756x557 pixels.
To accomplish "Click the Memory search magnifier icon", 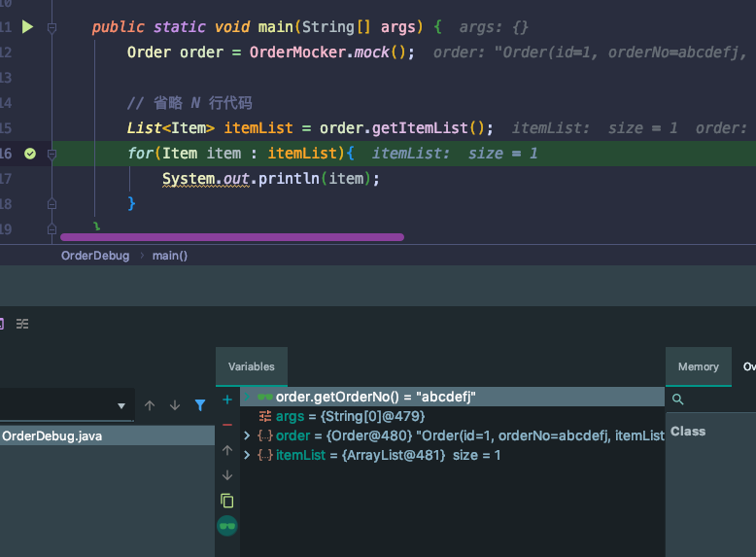I will 677,400.
